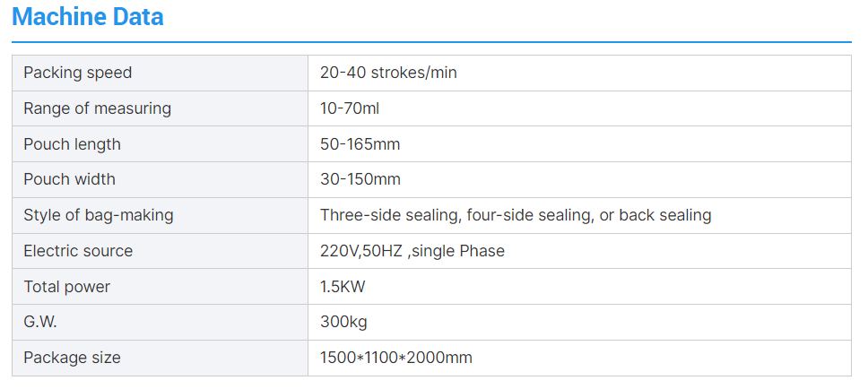Click the blue divider under Machine Data
Screen dimensions: 868x389
pos(431,41)
